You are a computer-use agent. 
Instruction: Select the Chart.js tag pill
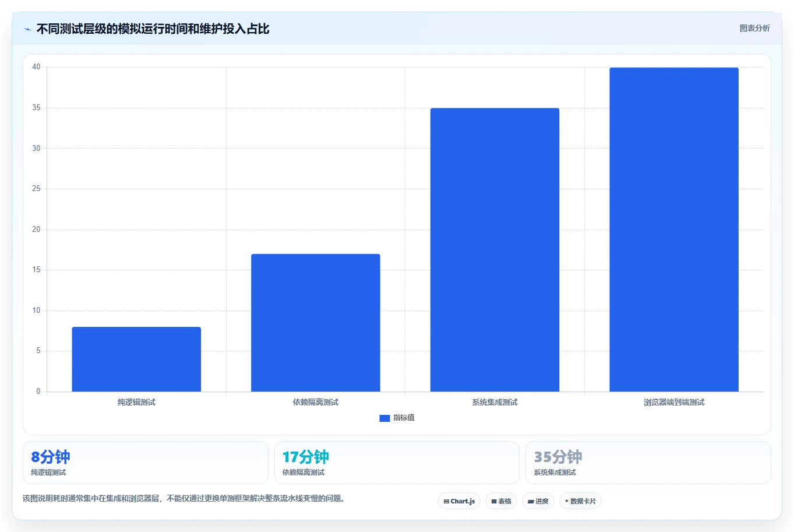pos(459,501)
